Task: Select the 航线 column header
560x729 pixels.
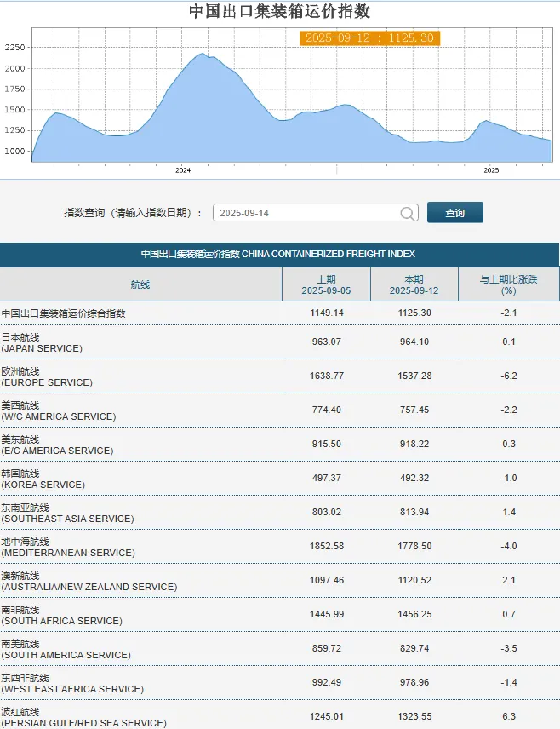Action: tap(140, 284)
